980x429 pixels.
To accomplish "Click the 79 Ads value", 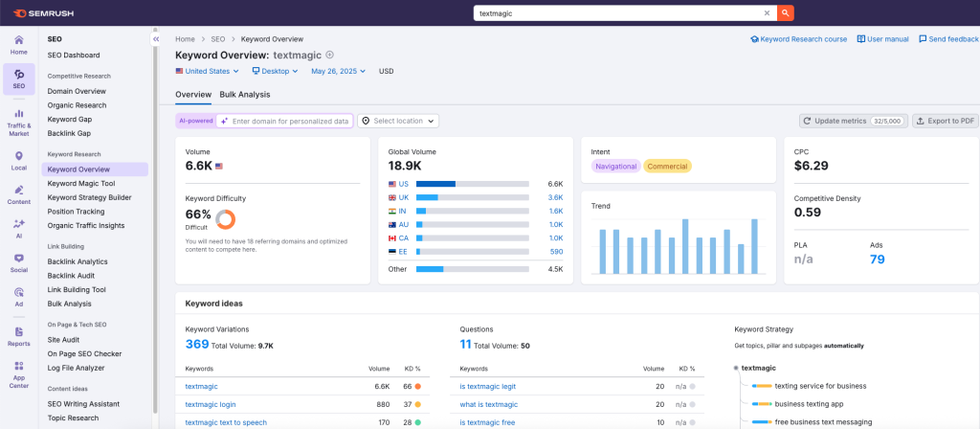I will click(877, 259).
